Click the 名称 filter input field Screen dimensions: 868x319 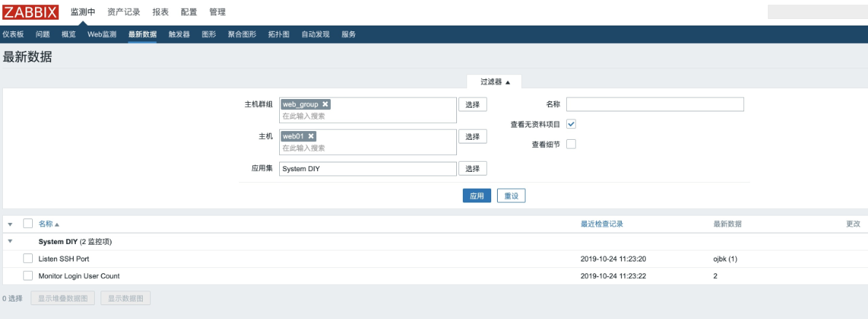(654, 104)
